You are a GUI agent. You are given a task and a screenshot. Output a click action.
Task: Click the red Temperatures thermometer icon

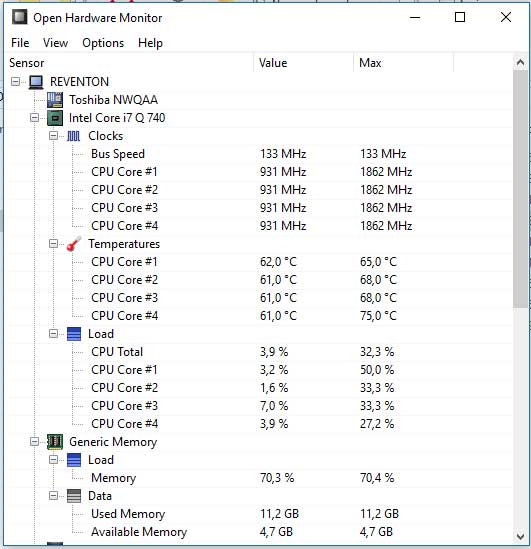pos(74,244)
